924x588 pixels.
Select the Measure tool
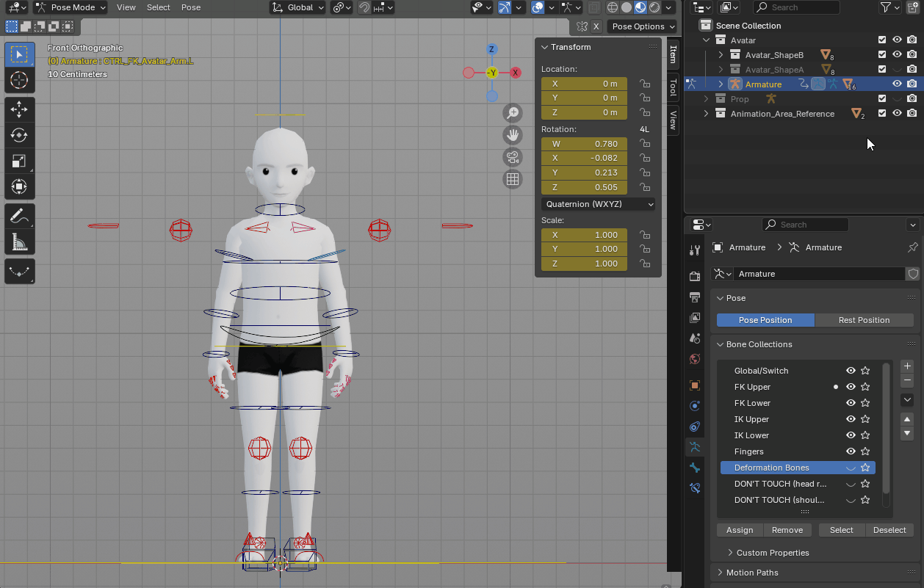click(19, 242)
